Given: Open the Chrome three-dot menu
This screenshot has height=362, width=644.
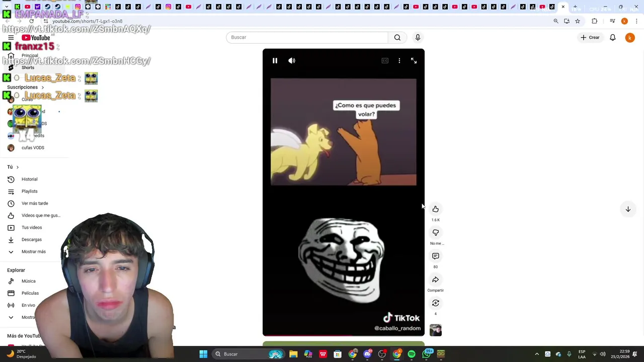Looking at the screenshot, I should pos(636,21).
